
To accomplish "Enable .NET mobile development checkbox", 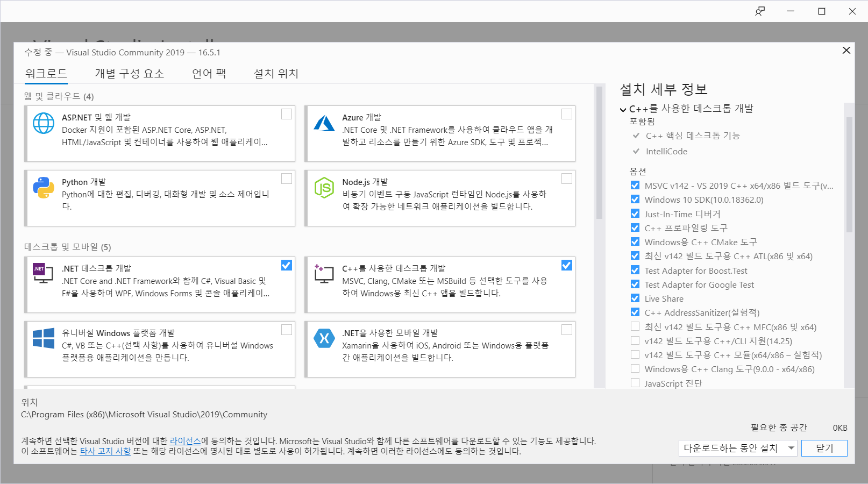I will click(x=567, y=330).
